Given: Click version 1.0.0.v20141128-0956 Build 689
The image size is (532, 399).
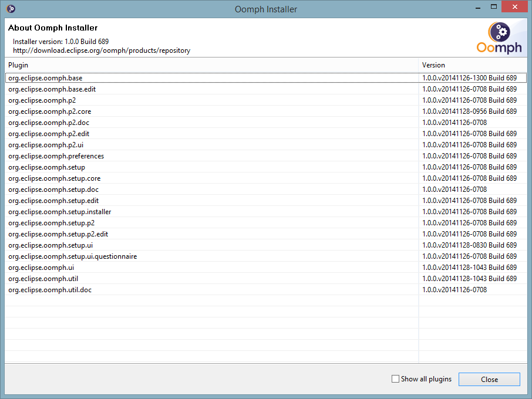Looking at the screenshot, I should click(x=469, y=111).
